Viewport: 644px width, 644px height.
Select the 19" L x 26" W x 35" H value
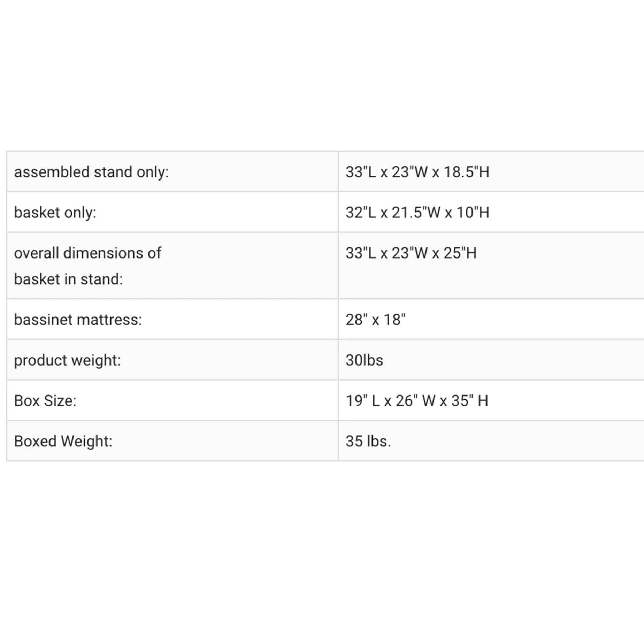pos(417,401)
